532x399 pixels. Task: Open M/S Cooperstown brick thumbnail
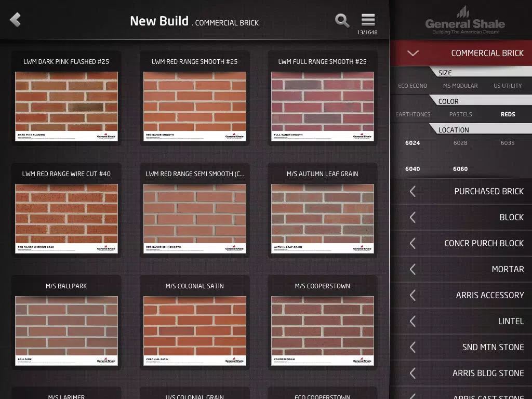(x=323, y=331)
